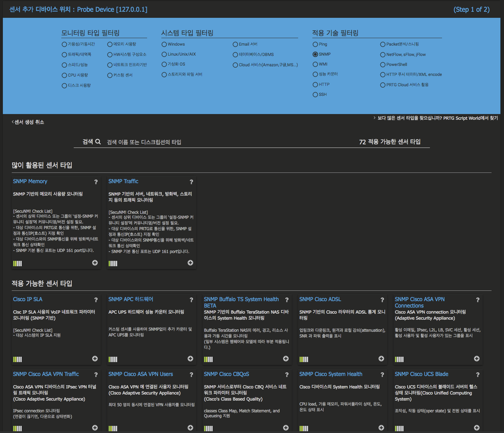Viewport: 504px width, 433px height.
Task: Click the Cisco IP SLA performance impact bar
Action: 17,359
